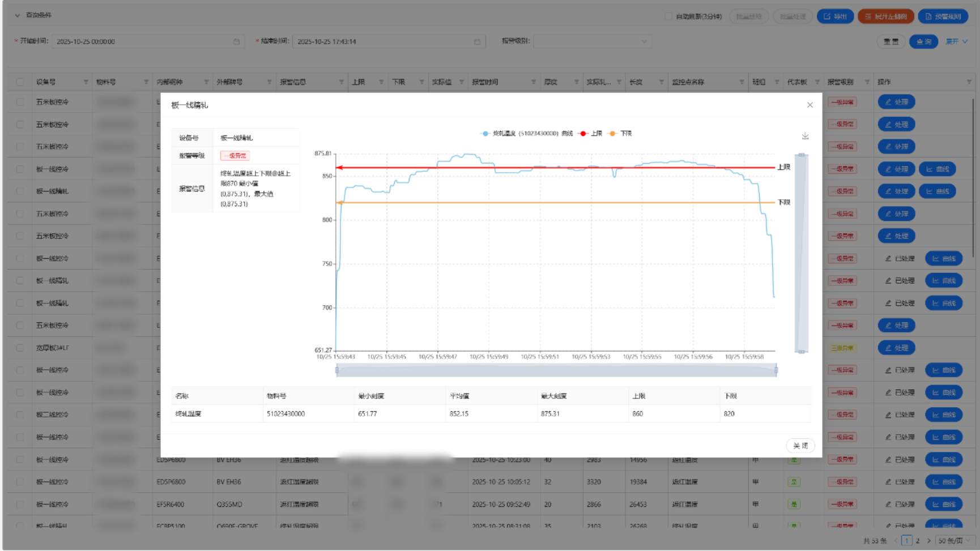This screenshot has height=551, width=980.
Task: Go to next page using arrow
Action: tap(928, 541)
